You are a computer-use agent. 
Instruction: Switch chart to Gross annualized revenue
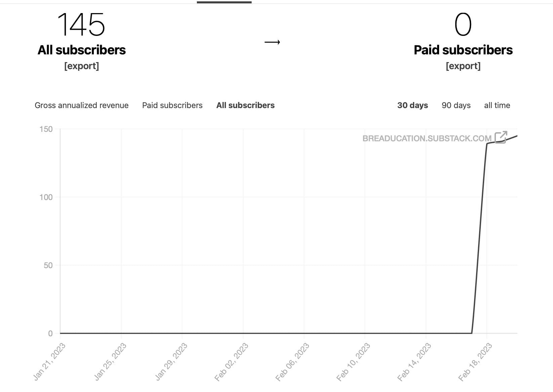[82, 105]
